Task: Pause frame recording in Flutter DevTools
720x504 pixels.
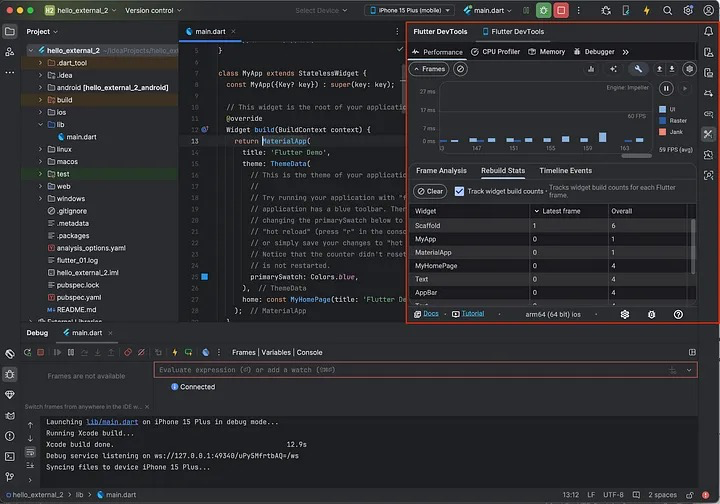Action: click(666, 88)
